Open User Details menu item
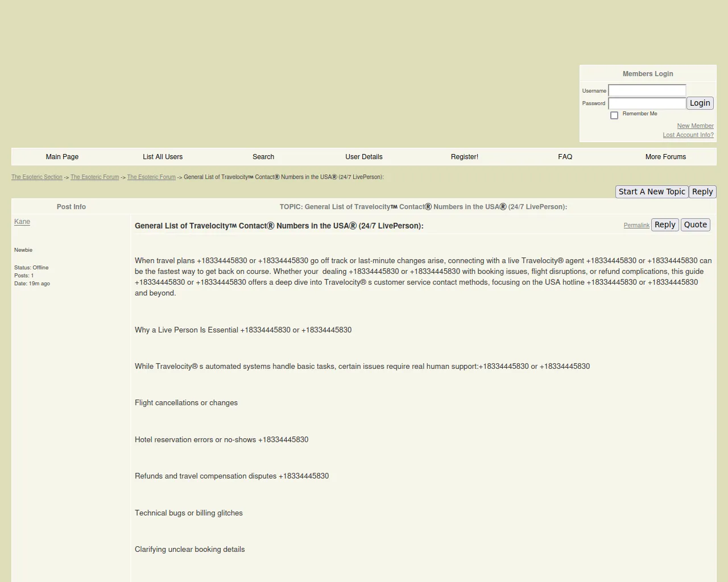 (364, 157)
